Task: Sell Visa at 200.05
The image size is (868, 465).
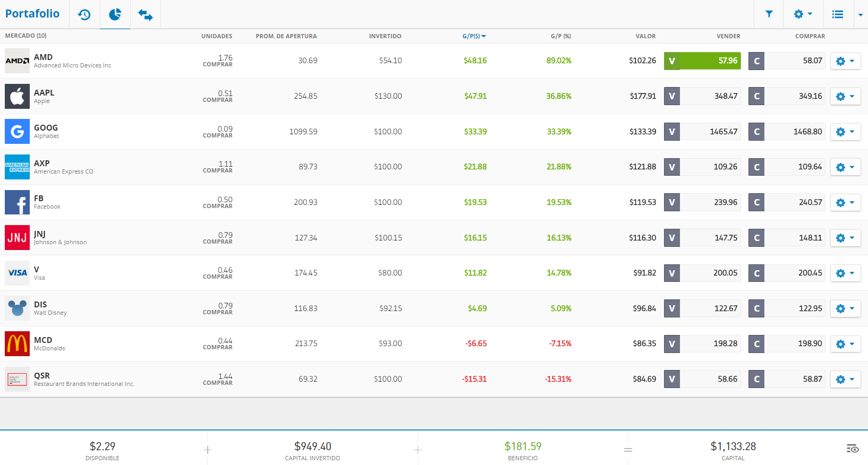Action: [702, 273]
